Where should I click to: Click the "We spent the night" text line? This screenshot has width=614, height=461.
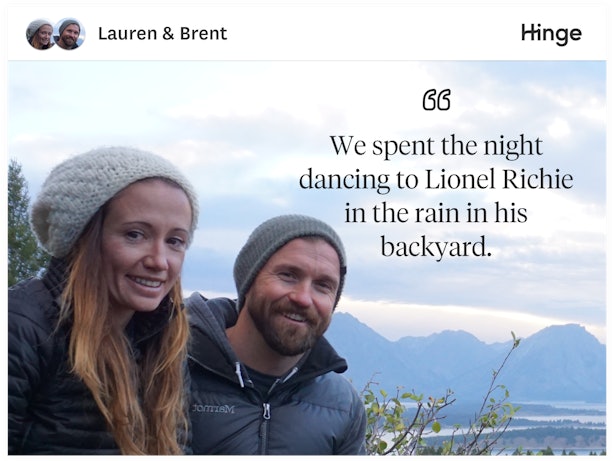(x=436, y=146)
